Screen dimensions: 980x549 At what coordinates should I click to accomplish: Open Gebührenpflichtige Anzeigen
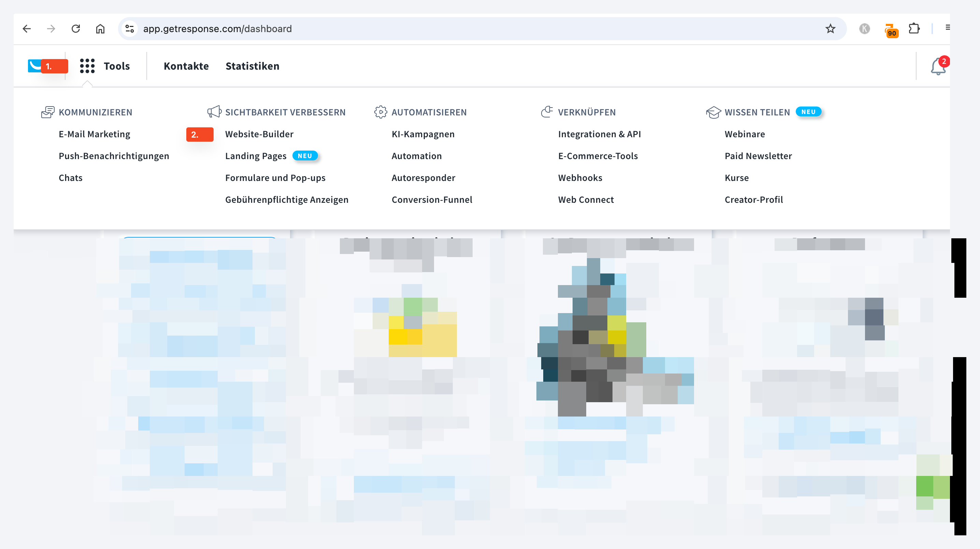[287, 199]
